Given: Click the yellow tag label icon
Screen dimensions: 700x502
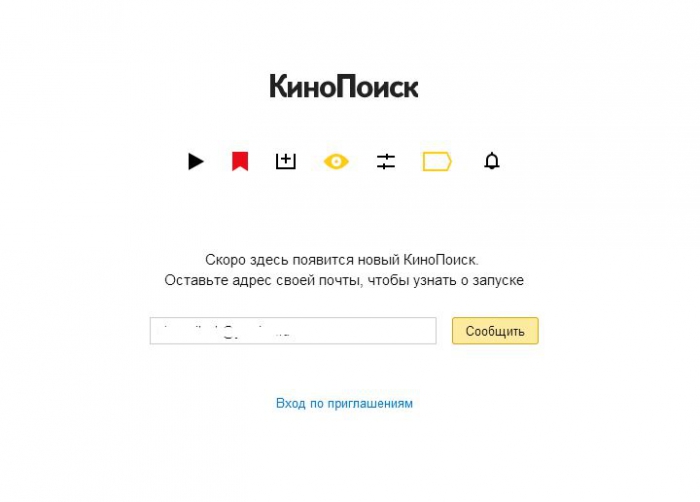Looking at the screenshot, I should click(437, 161).
